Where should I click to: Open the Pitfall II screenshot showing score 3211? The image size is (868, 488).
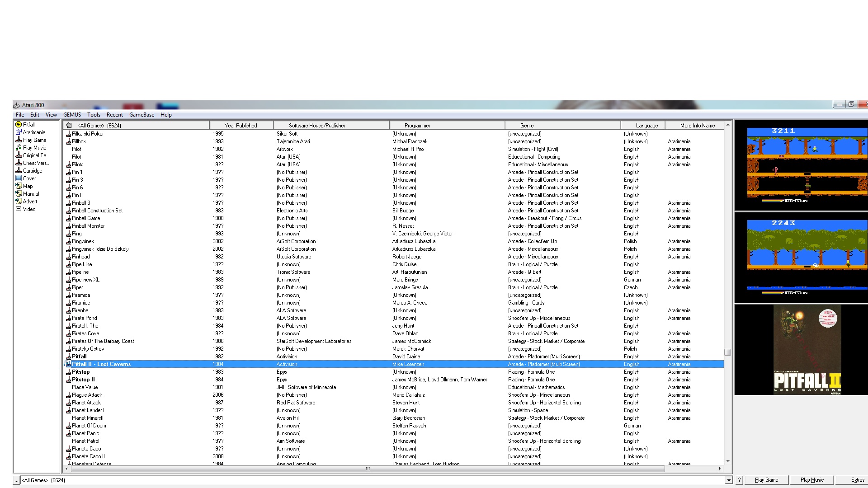[x=801, y=165]
